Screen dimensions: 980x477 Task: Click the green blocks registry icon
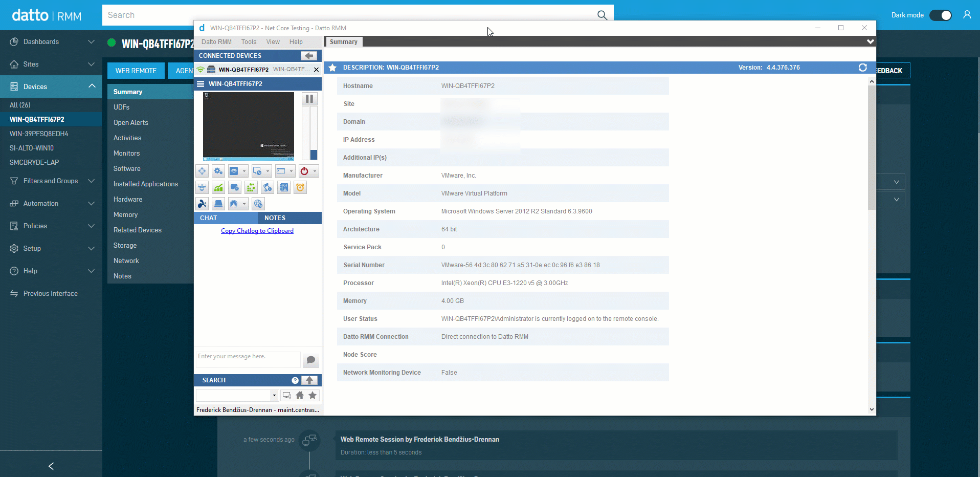(251, 188)
